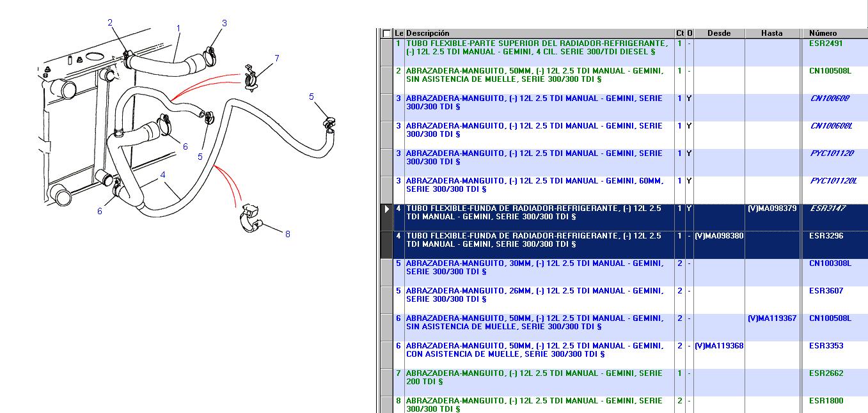Click the Hasta value (V)MA098379
The height and width of the screenshot is (413, 868).
[x=772, y=208]
